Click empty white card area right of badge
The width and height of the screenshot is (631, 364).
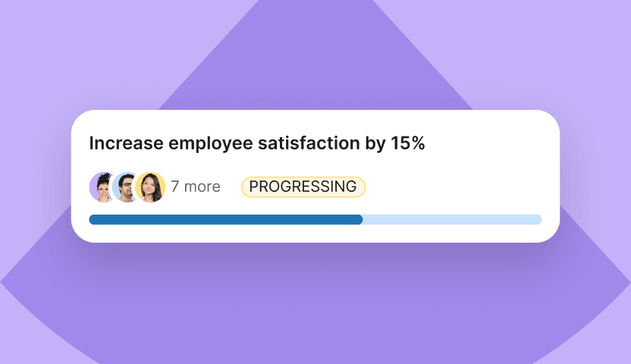click(x=455, y=187)
